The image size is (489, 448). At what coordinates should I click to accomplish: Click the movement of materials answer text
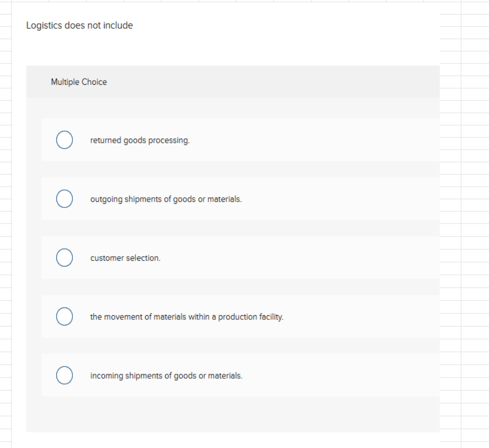[187, 317]
